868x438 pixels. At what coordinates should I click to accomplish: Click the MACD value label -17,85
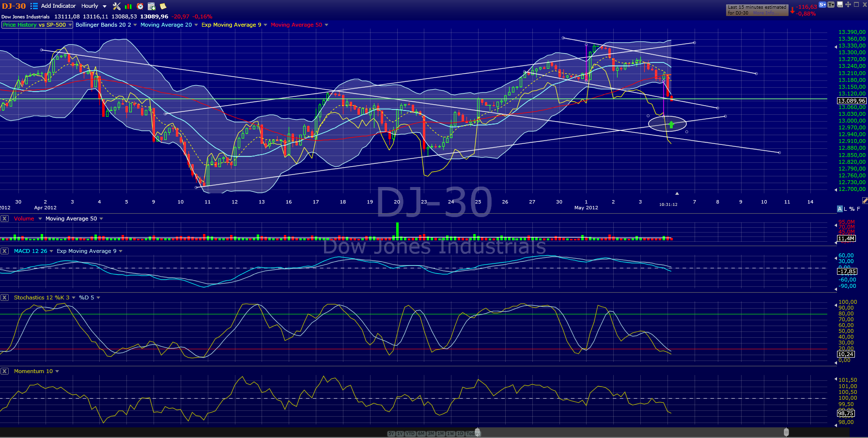tap(847, 271)
